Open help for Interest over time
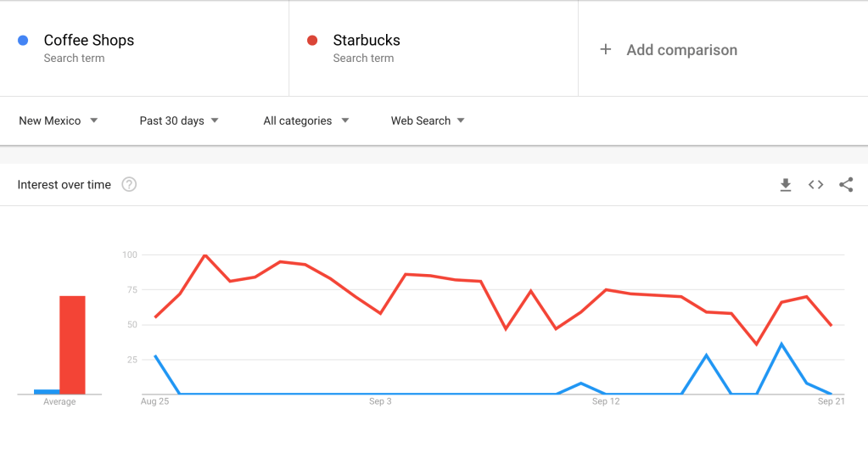The height and width of the screenshot is (459, 868). (x=129, y=185)
